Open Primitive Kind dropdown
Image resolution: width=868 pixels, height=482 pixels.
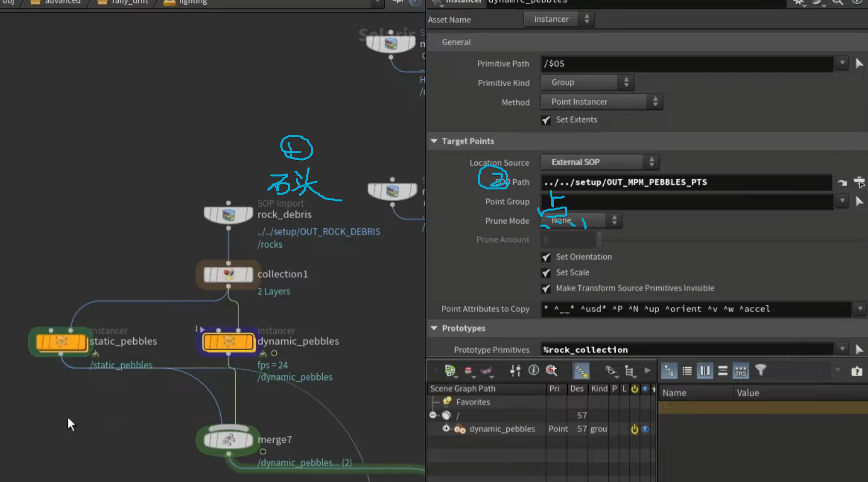click(588, 82)
